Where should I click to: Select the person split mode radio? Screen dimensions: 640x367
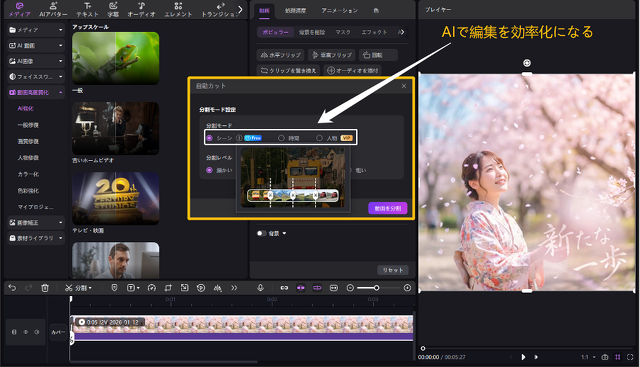tap(319, 138)
